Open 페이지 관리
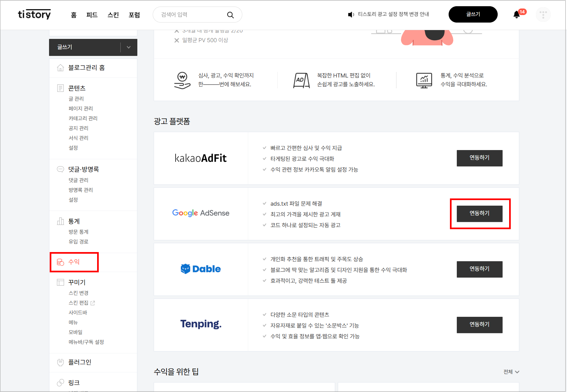Viewport: 567px width, 392px height. coord(81,109)
